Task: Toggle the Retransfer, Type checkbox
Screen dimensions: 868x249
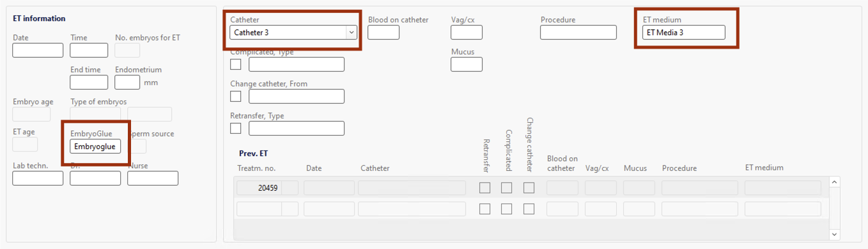Action: click(x=236, y=128)
